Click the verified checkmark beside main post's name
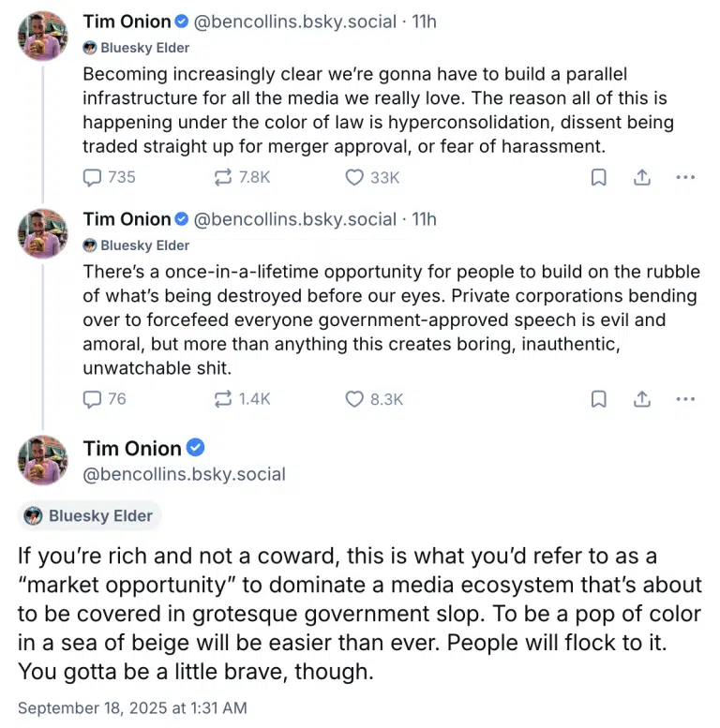Image resolution: width=720 pixels, height=728 pixels. pyautogui.click(x=196, y=448)
